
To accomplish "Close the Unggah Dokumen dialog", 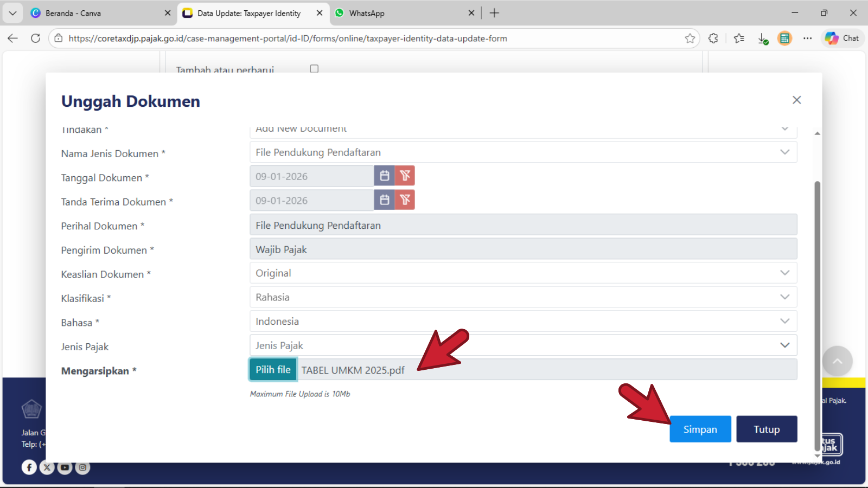I will [x=796, y=100].
